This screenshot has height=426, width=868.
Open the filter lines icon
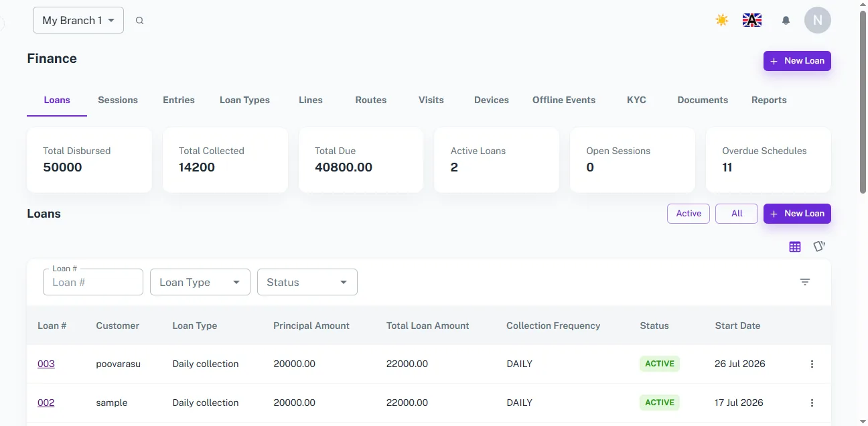(805, 282)
